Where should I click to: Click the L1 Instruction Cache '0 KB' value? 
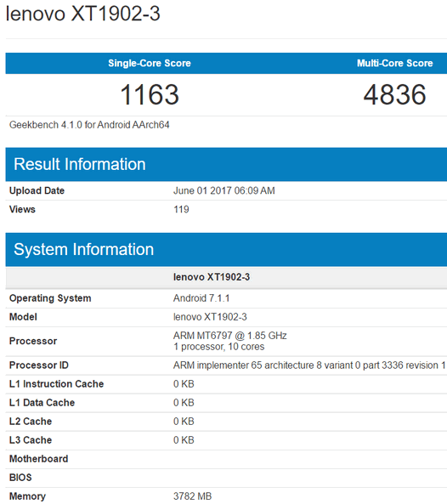(x=184, y=384)
